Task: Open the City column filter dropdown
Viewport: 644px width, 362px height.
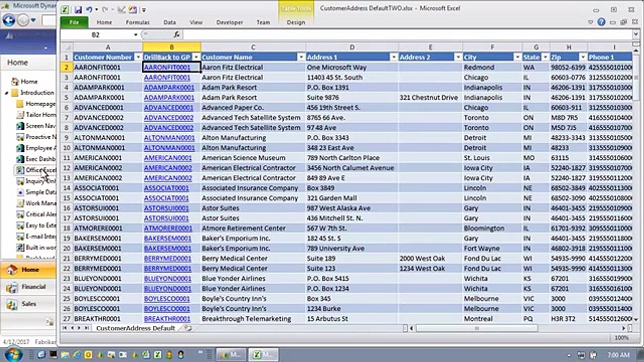Action: pyautogui.click(x=517, y=57)
